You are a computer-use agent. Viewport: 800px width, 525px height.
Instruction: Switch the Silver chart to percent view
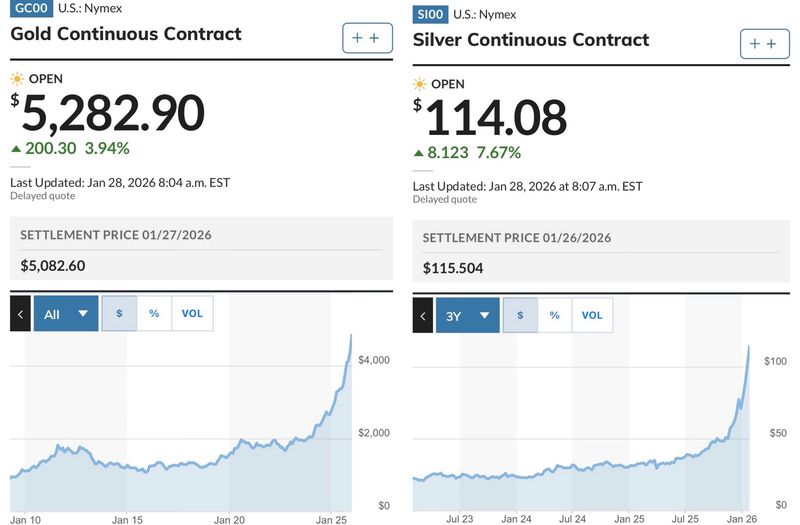554,316
